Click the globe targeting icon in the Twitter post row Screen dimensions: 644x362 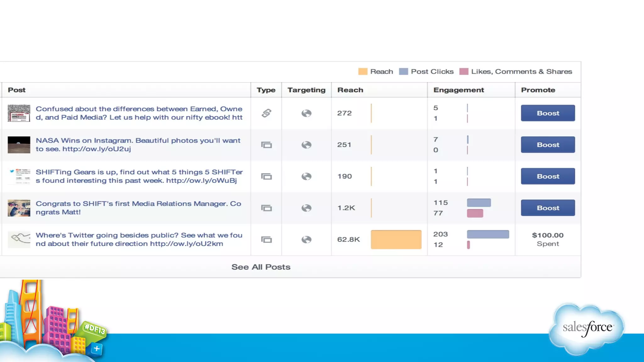[306, 240]
